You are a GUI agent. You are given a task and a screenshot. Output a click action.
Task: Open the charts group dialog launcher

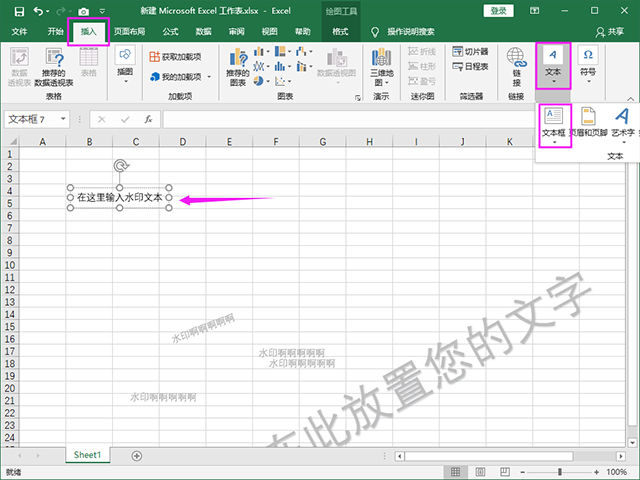click(x=358, y=98)
